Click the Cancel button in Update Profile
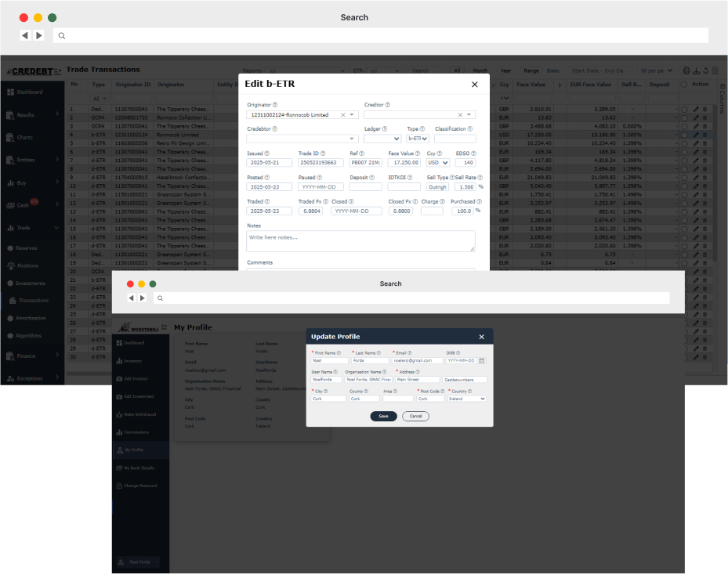Viewport: 728px width, 574px height. [415, 416]
